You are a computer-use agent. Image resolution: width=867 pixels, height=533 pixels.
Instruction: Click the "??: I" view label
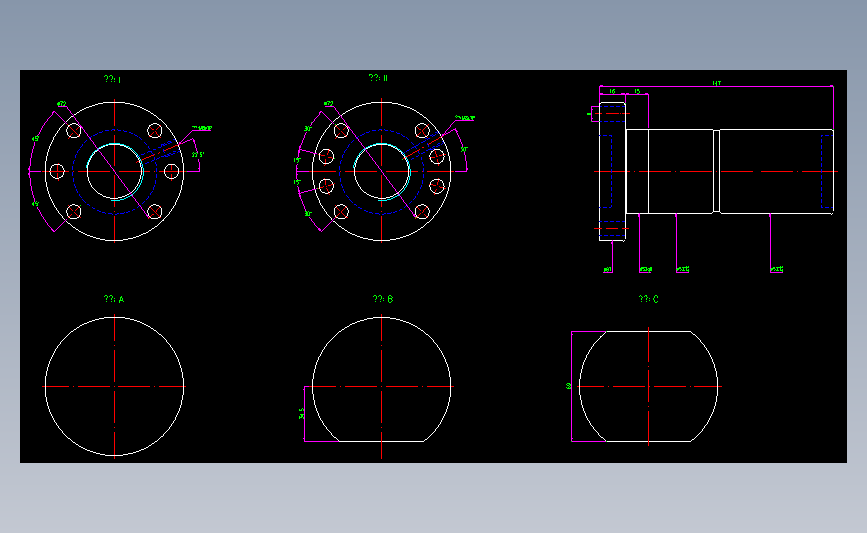(112, 79)
